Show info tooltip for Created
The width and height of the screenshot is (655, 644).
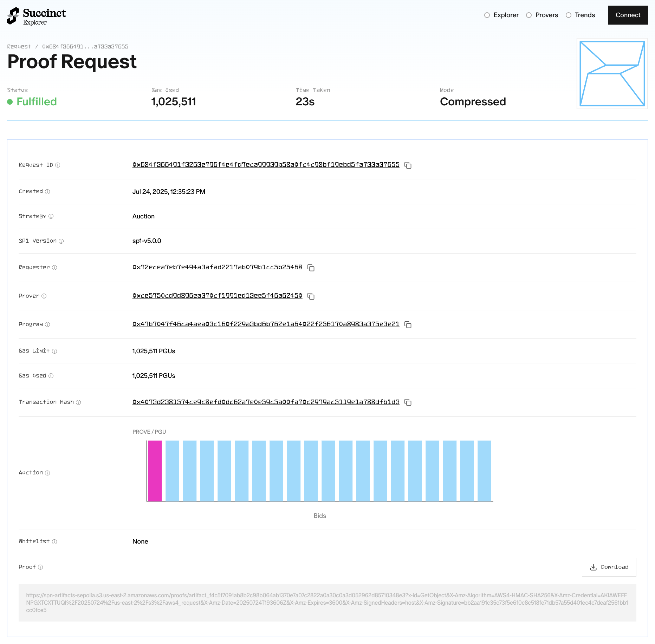47,192
